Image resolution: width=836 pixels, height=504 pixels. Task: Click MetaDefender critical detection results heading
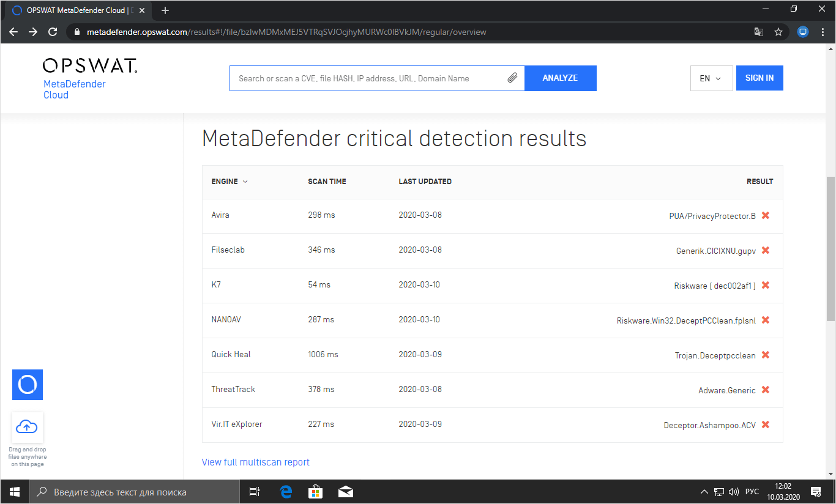(394, 138)
